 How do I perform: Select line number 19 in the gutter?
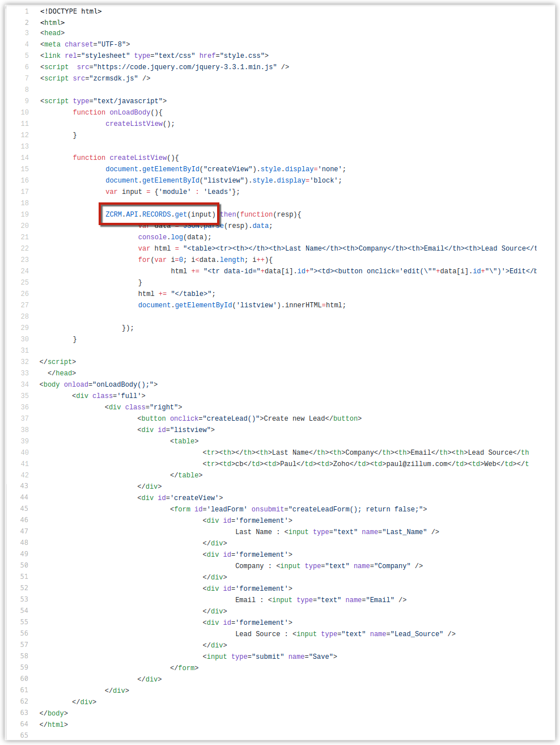click(x=24, y=214)
